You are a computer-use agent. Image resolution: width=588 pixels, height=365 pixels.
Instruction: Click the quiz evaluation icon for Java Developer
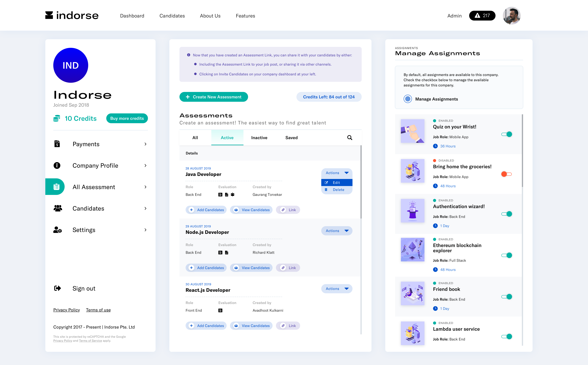[x=220, y=195]
